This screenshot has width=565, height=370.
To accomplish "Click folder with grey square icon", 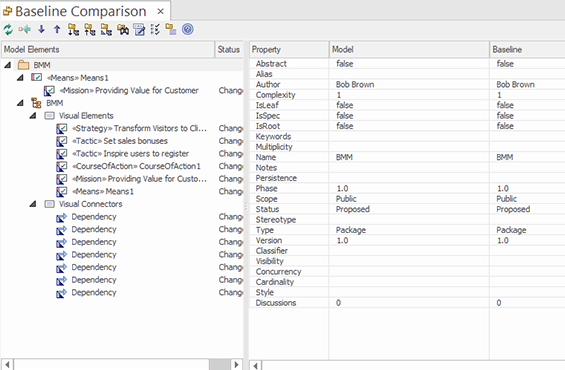I will tap(171, 30).
